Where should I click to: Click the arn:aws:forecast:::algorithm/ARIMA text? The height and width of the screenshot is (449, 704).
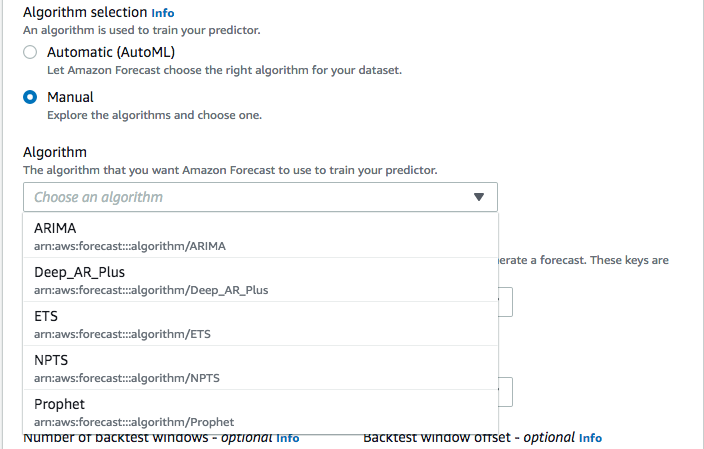coord(130,246)
